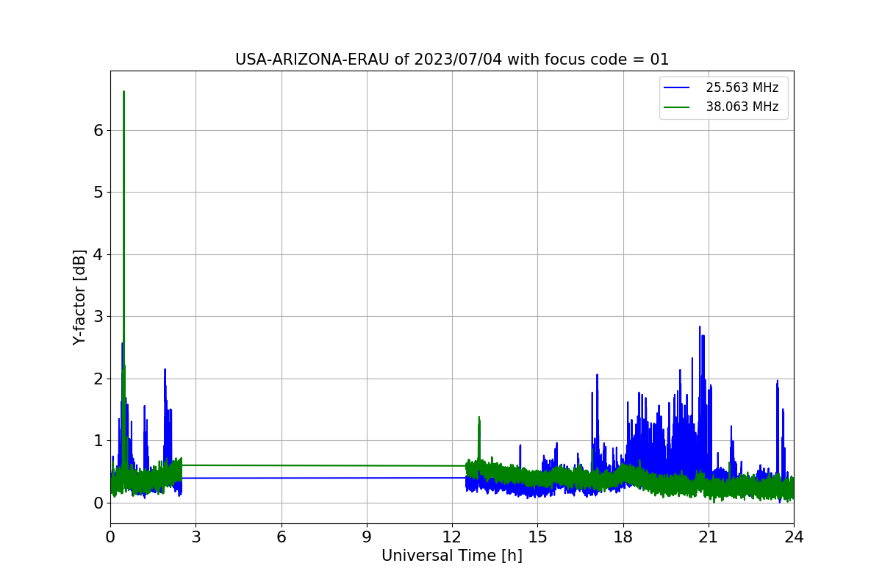
Task: Select the 25.563 MHz legend label
Action: click(742, 87)
